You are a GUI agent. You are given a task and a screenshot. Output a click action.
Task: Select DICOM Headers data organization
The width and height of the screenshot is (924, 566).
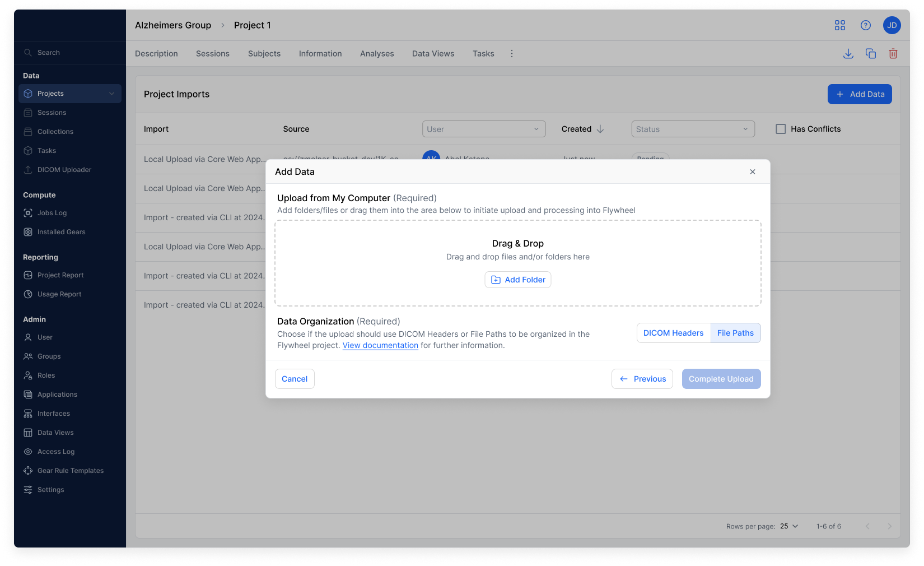click(x=674, y=333)
